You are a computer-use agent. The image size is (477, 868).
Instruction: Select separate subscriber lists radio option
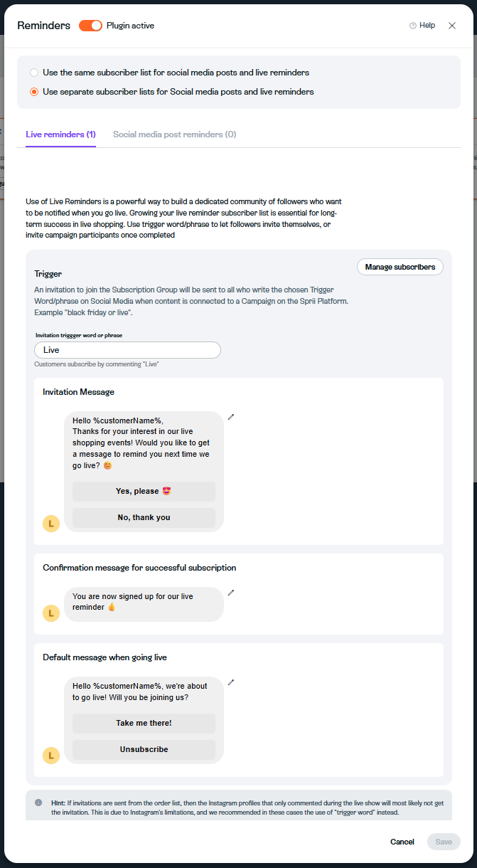tap(34, 92)
